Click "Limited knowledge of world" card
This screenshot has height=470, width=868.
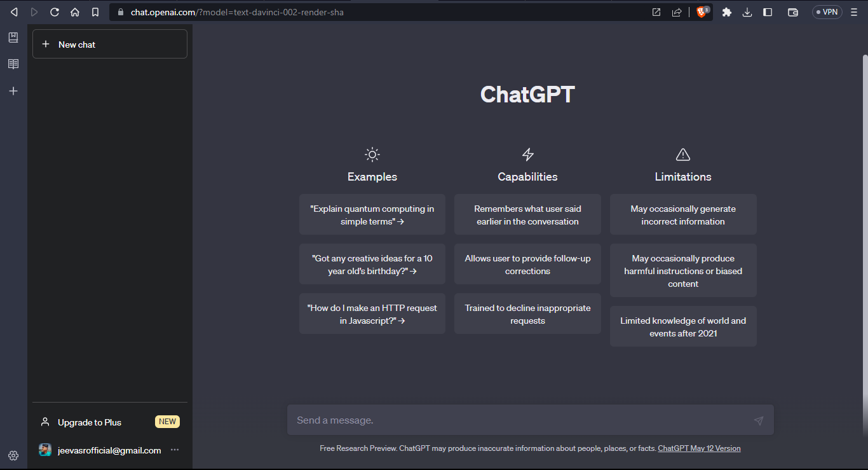click(x=683, y=327)
